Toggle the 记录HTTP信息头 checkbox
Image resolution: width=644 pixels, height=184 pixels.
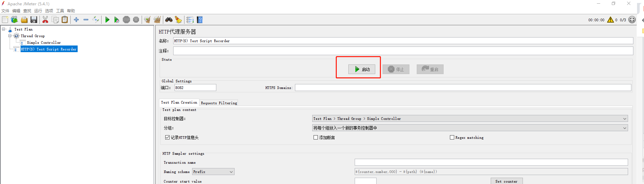click(167, 137)
